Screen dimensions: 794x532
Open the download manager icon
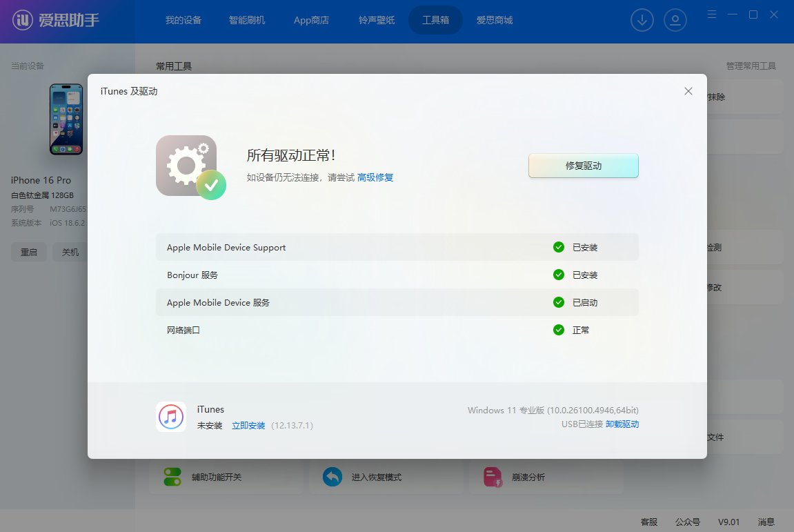click(642, 20)
